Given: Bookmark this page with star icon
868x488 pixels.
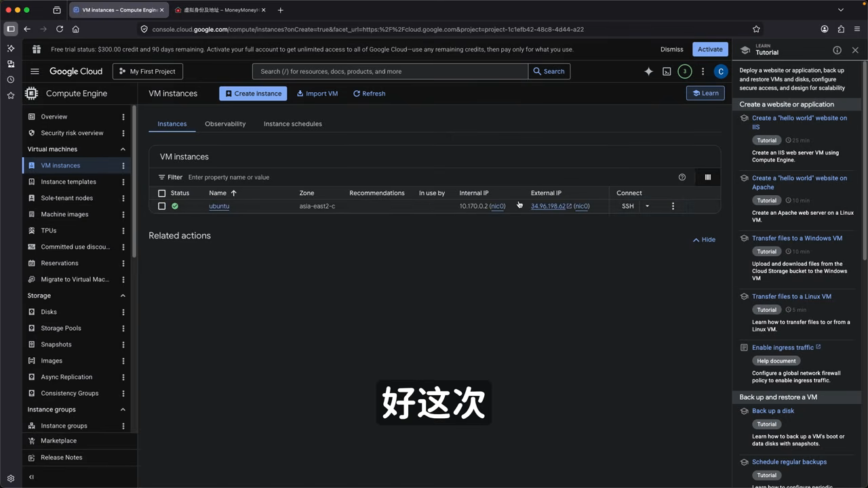Looking at the screenshot, I should [x=756, y=29].
